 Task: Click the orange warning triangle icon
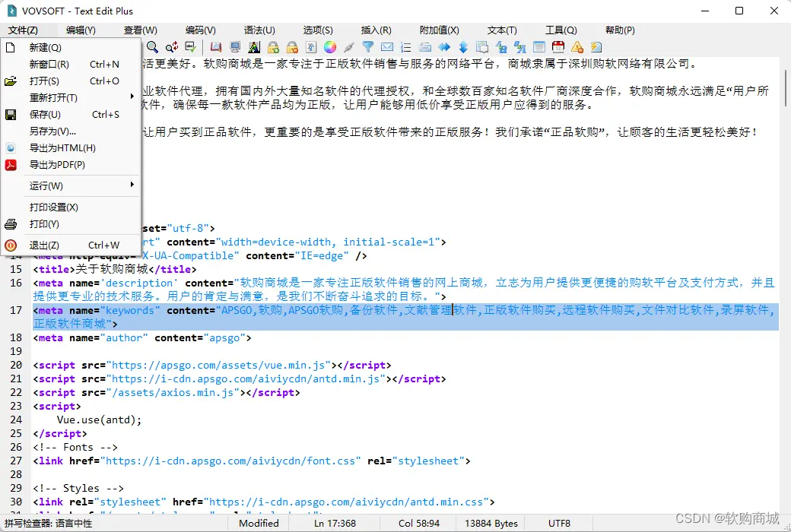coord(577,47)
